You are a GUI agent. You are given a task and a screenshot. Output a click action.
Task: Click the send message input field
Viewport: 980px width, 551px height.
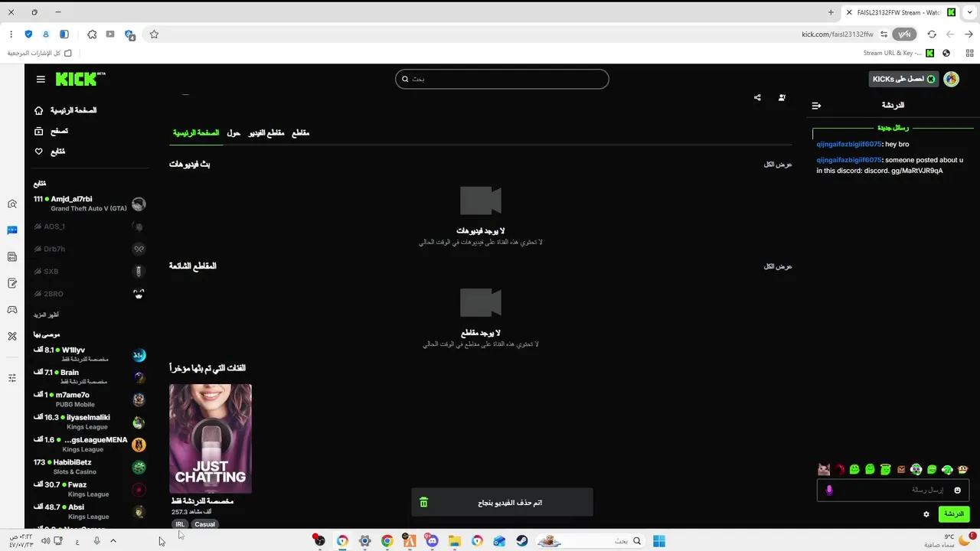(893, 490)
